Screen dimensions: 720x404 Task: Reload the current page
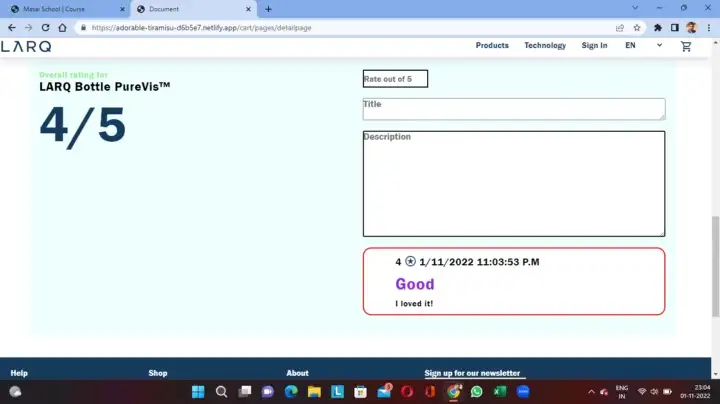45,28
